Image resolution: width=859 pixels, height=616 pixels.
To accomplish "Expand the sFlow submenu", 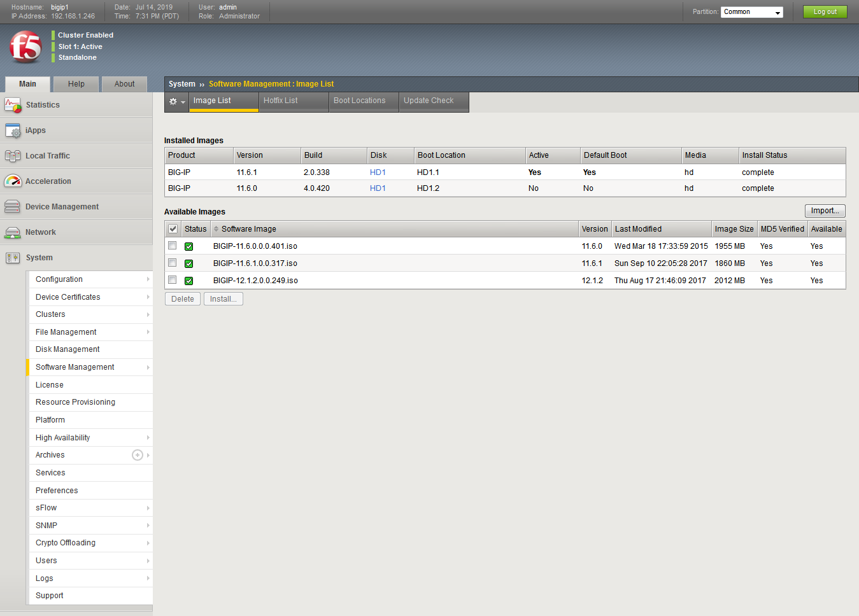I will (x=148, y=508).
